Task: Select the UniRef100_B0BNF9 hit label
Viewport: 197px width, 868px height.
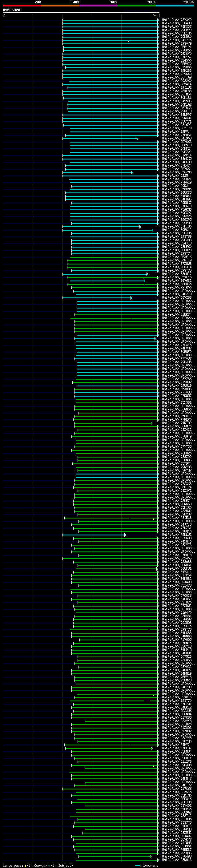Action: tap(177, 352)
